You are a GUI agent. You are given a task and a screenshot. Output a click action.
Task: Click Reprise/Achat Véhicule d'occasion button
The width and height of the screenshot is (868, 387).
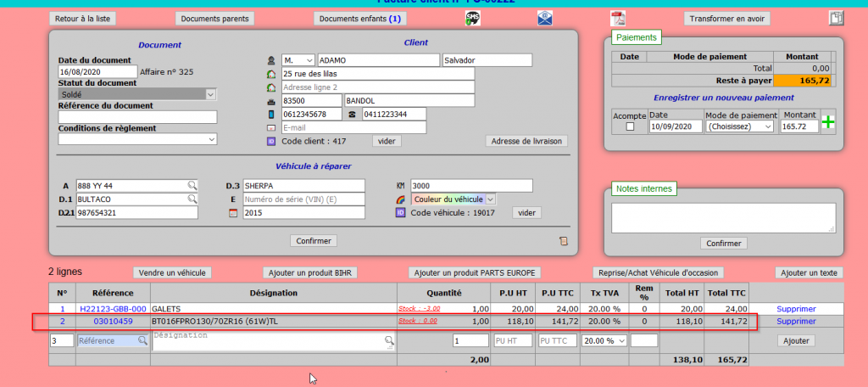[x=658, y=272]
